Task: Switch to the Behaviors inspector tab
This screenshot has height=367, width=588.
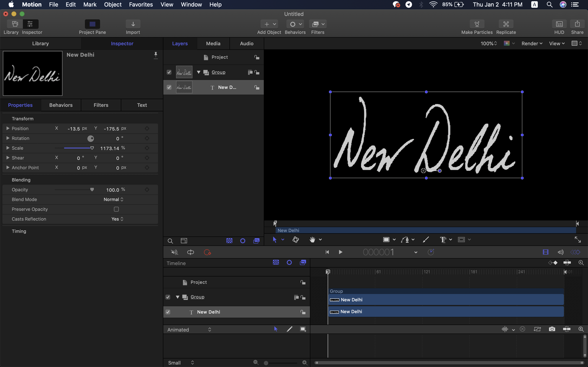Action: (61, 105)
